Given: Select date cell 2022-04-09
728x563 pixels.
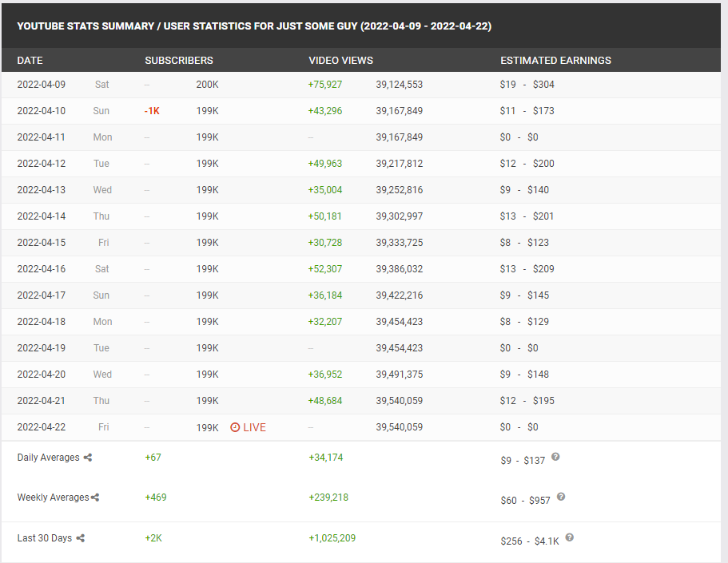Looking at the screenshot, I should point(42,85).
